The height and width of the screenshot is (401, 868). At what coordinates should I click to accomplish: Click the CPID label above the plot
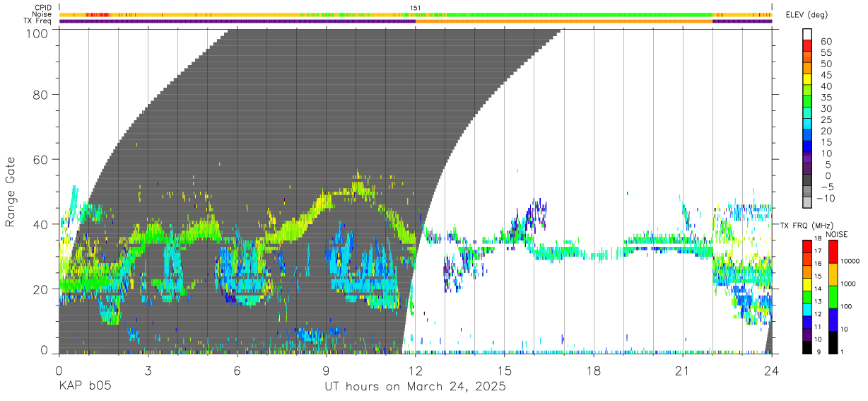tap(44, 8)
